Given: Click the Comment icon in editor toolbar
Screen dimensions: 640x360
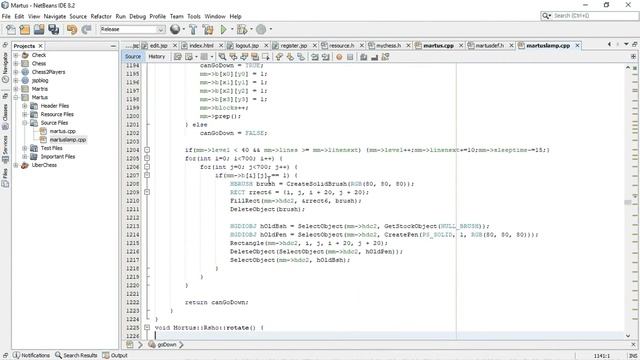Looking at the screenshot, I should (x=364, y=57).
